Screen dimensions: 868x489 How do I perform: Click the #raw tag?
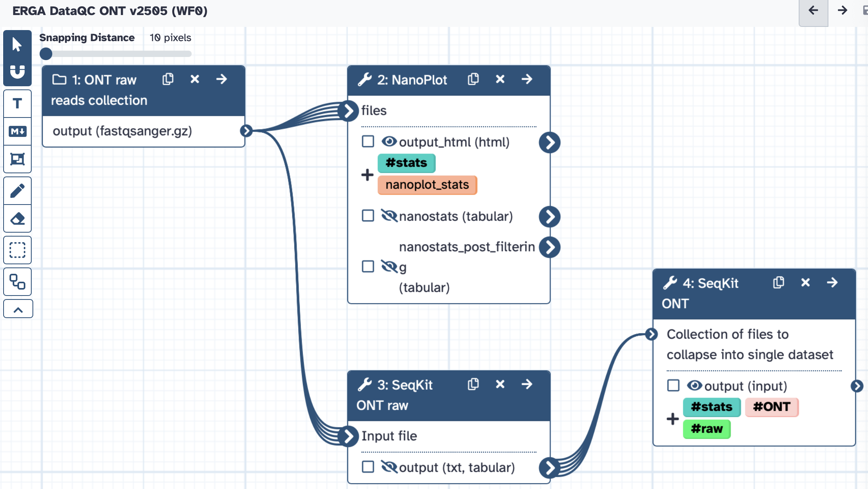click(707, 429)
